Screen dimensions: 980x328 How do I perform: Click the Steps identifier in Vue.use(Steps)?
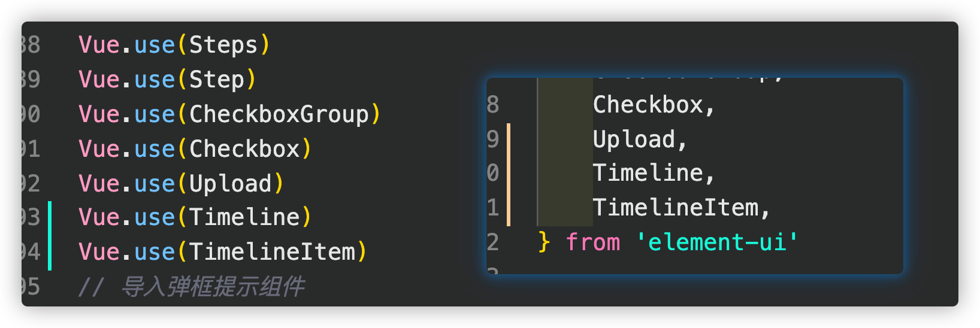click(x=223, y=45)
